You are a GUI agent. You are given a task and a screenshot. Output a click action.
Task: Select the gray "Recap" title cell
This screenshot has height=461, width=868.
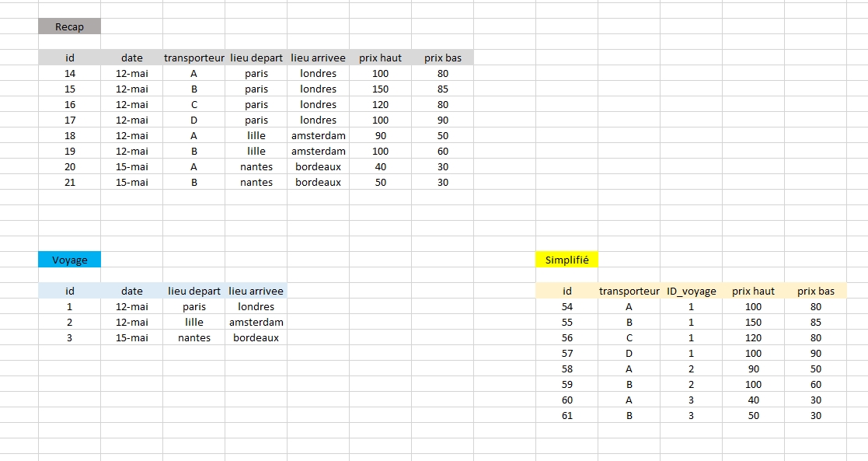point(68,26)
